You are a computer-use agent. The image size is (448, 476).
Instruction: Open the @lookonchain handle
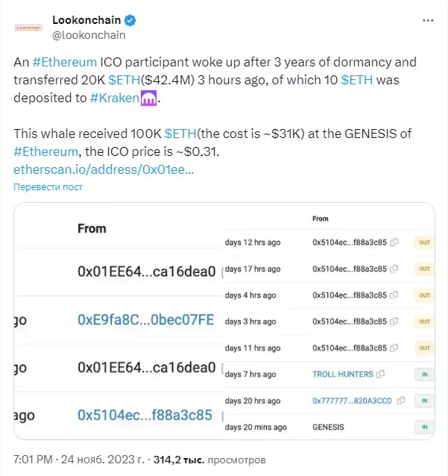pyautogui.click(x=89, y=35)
